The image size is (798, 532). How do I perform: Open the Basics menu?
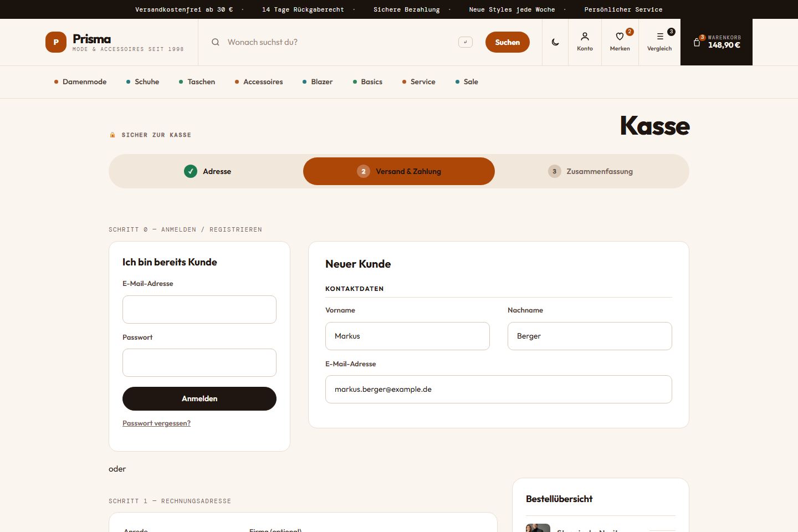(x=367, y=81)
